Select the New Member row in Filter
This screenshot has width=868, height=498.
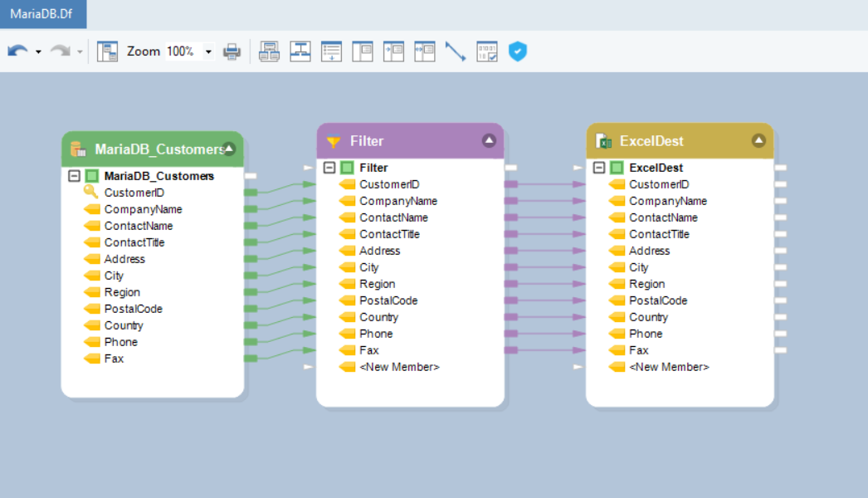pos(399,367)
